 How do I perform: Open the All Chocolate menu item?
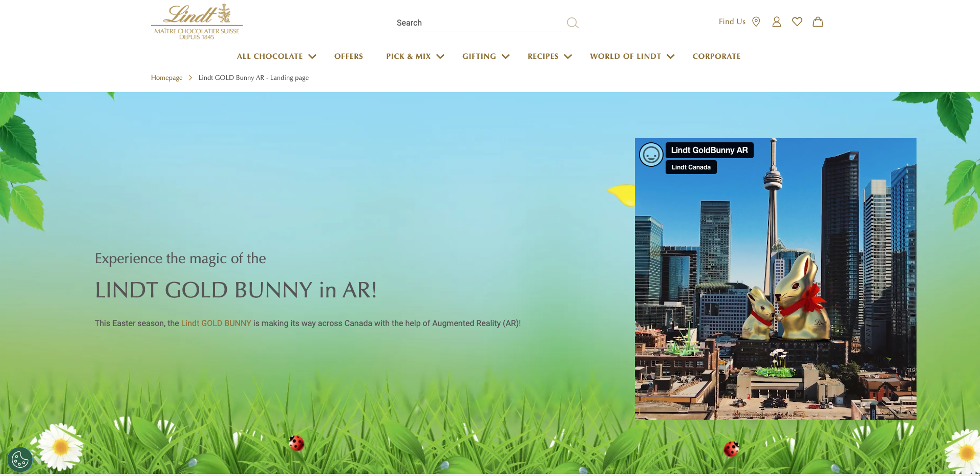[x=270, y=56]
